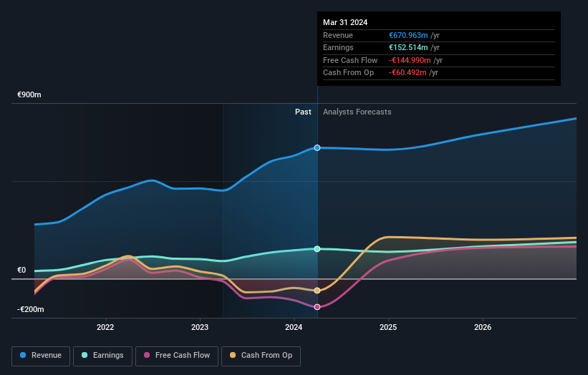Toggle the Free Cash Flow legend button
The width and height of the screenshot is (588, 375).
(x=177, y=356)
